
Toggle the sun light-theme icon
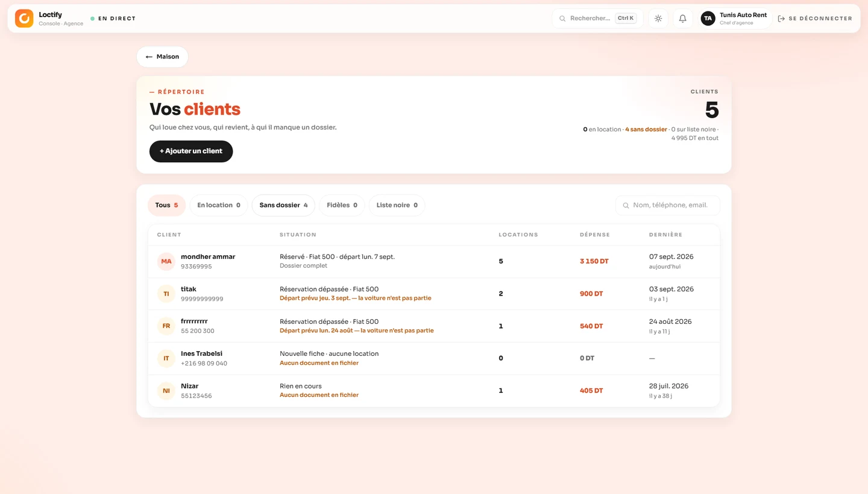click(658, 19)
